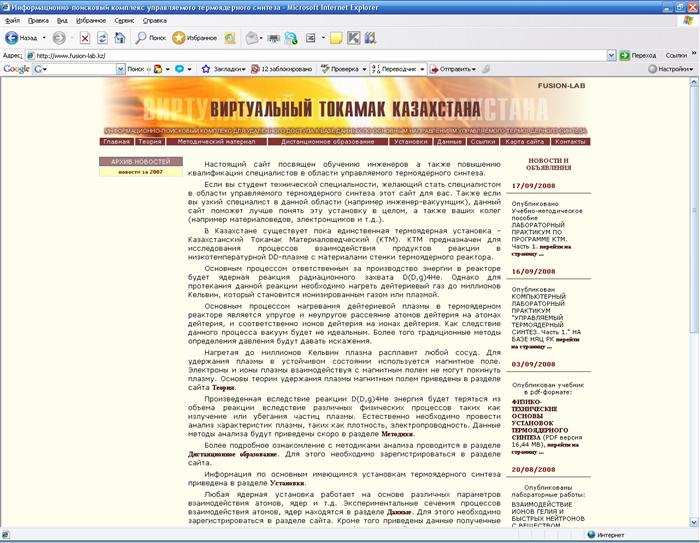Click in the address bar URL field
The image size is (700, 543).
pyautogui.click(x=300, y=55)
